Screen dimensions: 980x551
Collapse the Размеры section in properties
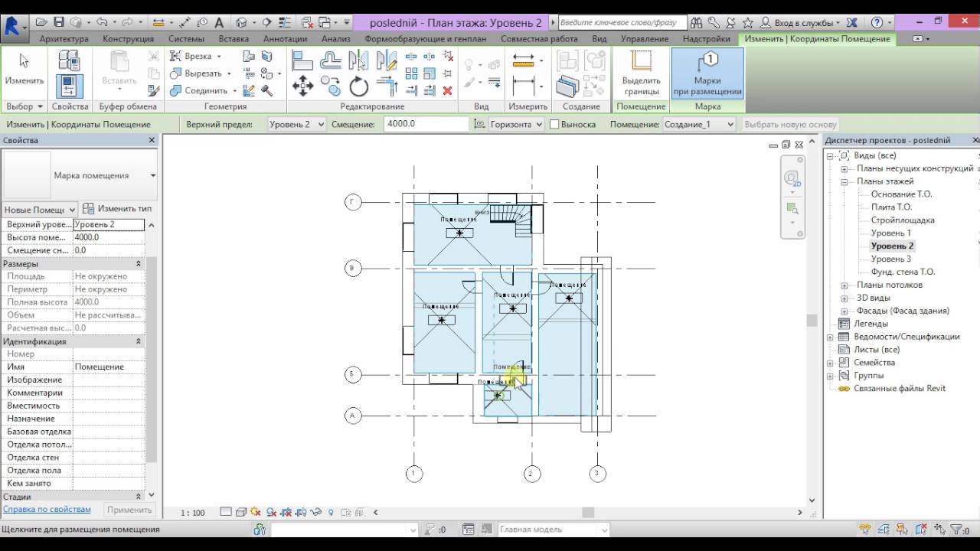[x=139, y=263]
